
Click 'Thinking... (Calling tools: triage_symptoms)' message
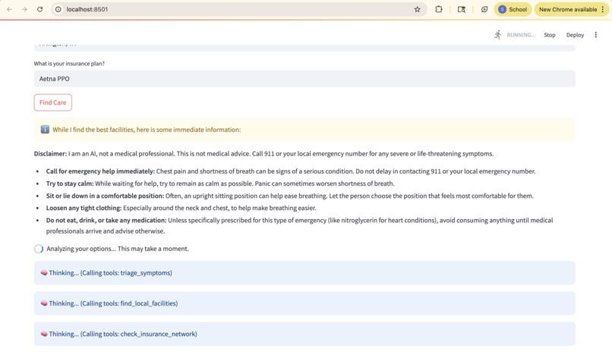click(x=110, y=273)
